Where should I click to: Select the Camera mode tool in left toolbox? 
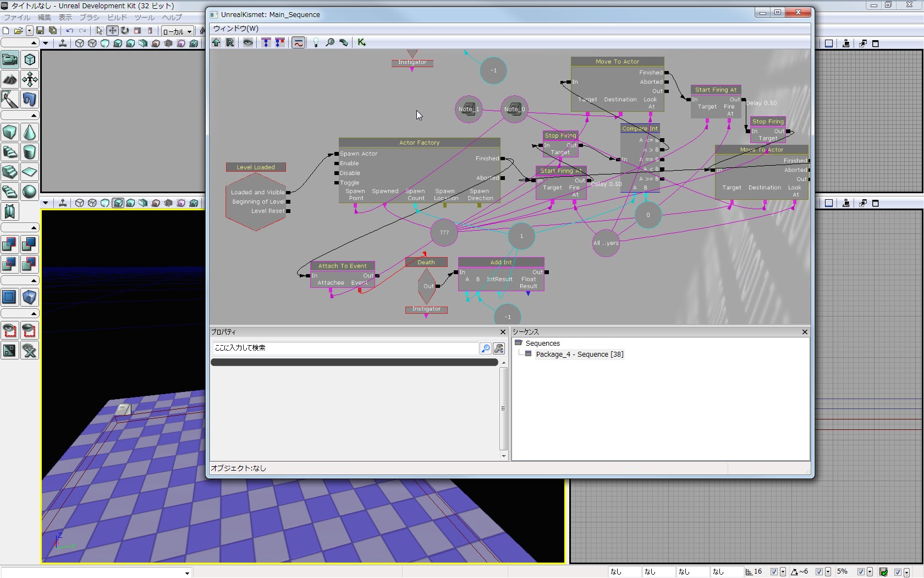coord(10,59)
